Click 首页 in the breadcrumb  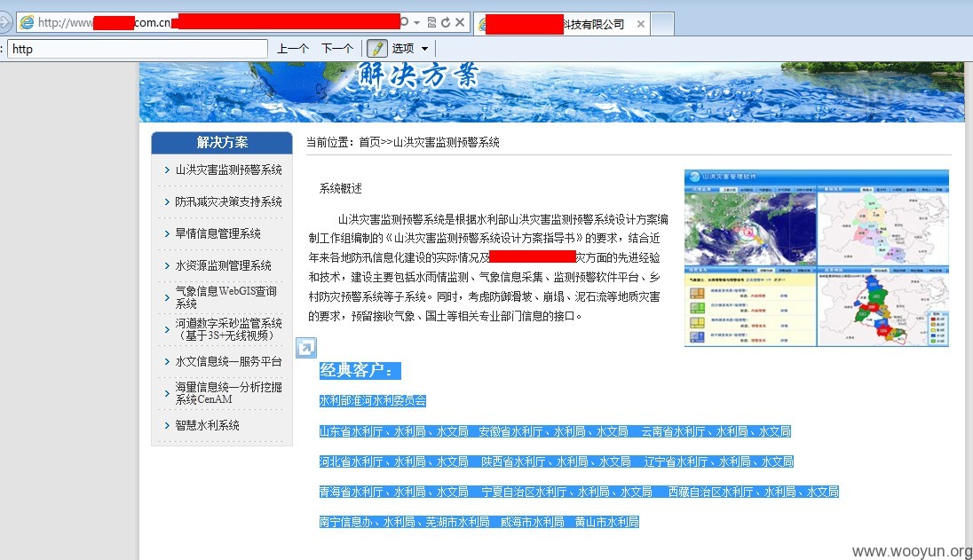369,143
